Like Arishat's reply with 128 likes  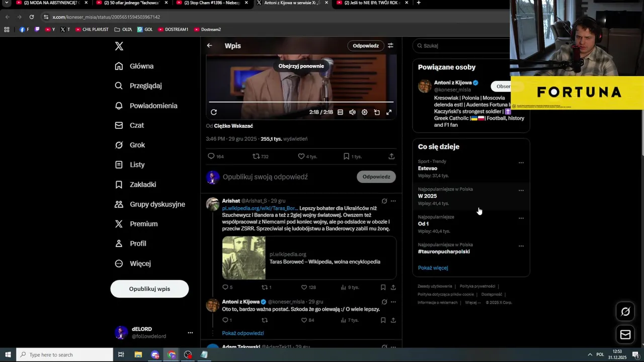point(308,288)
